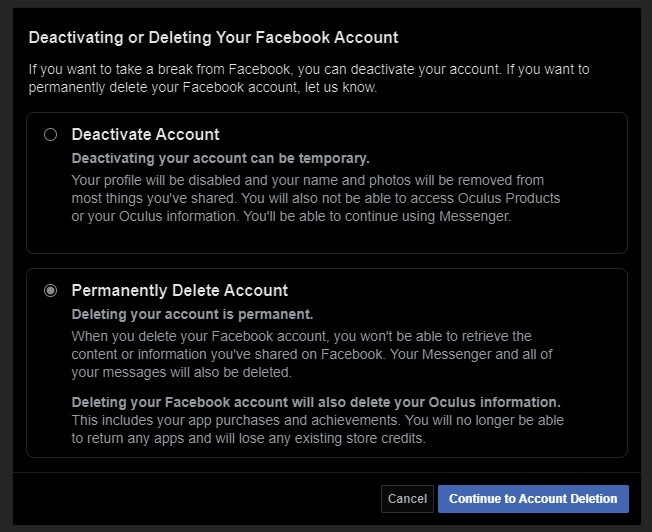Click 'Deleting your account is permanent' text
Screen dimensions: 652x532
(193, 315)
